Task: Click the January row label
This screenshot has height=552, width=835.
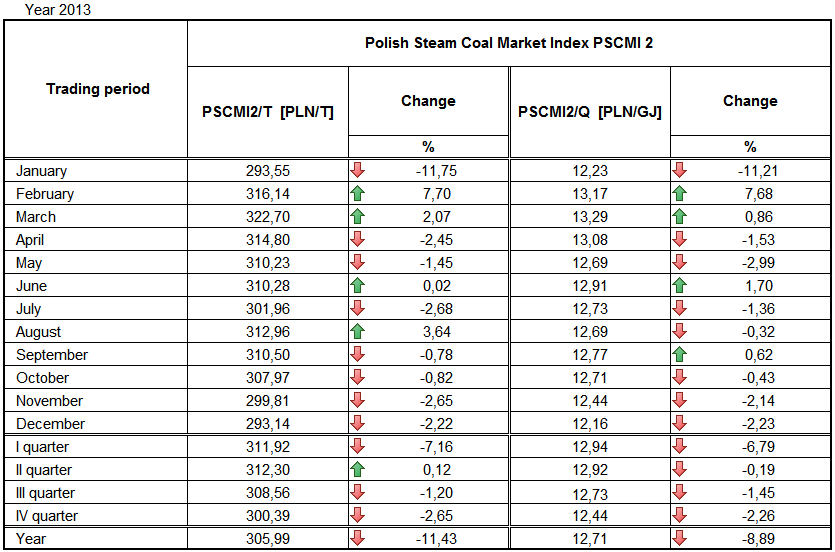Action: tap(41, 171)
